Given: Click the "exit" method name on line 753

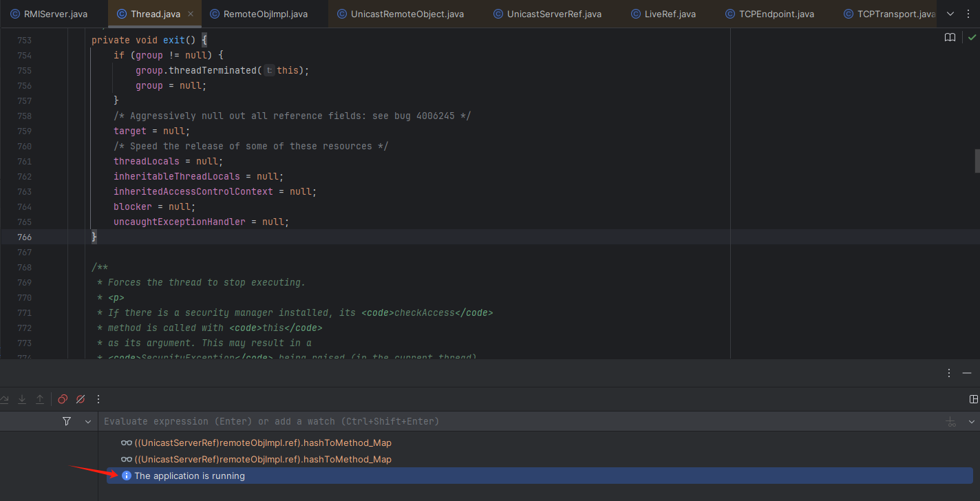Looking at the screenshot, I should 174,40.
